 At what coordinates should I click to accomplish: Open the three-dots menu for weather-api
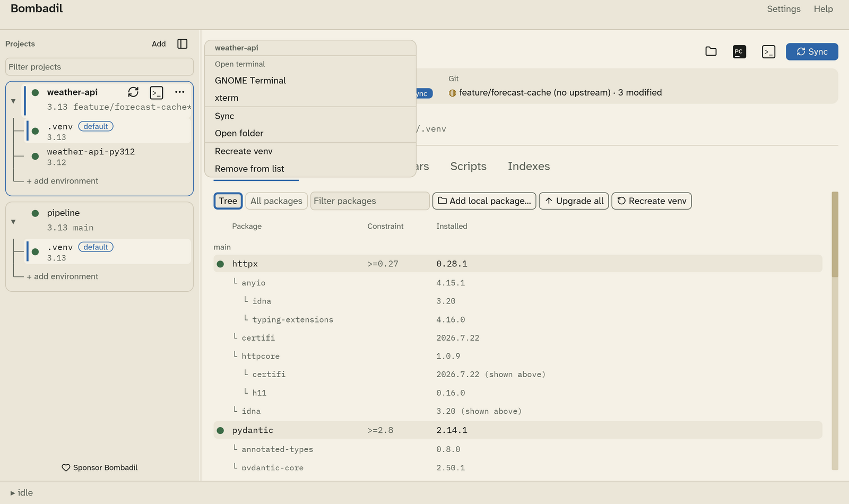point(180,92)
